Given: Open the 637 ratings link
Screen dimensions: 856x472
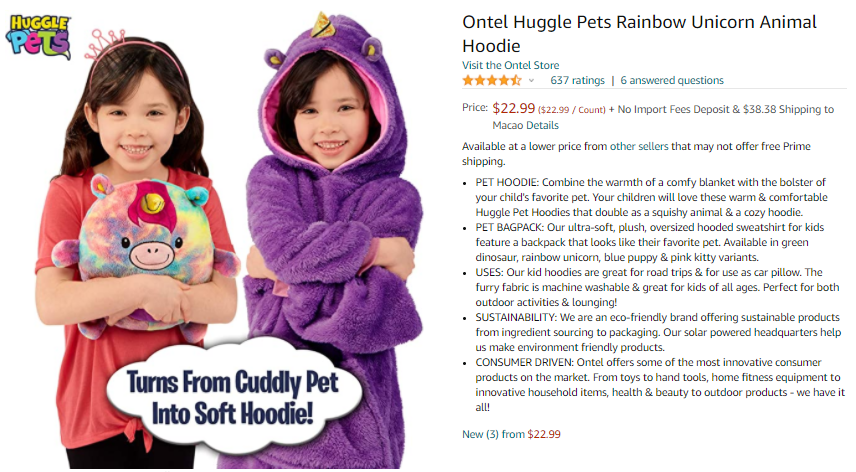Looking at the screenshot, I should [577, 80].
